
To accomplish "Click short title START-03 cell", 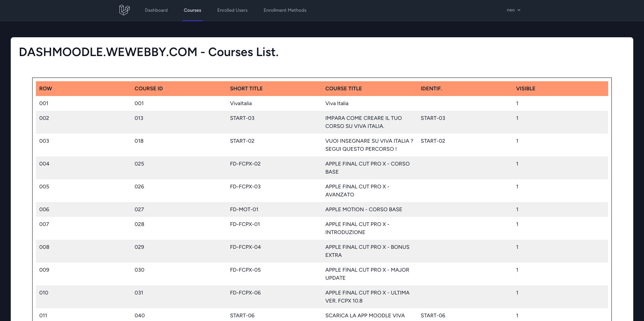I will point(242,118).
